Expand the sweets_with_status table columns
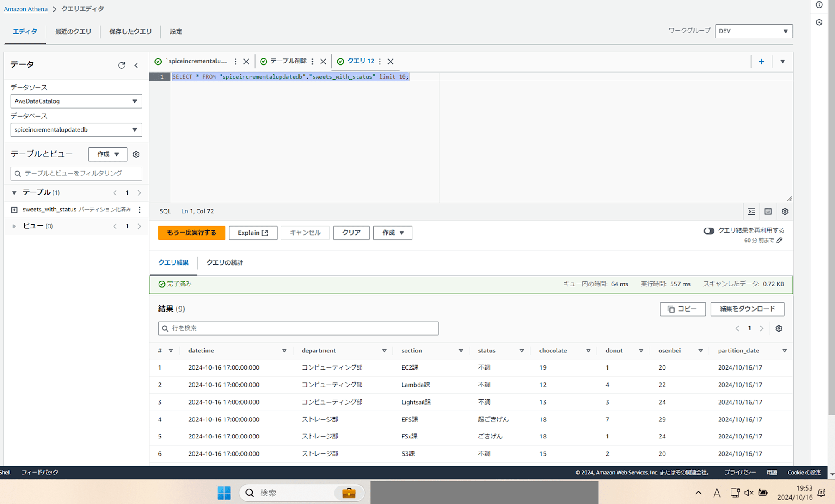This screenshot has width=835, height=504. tap(14, 210)
